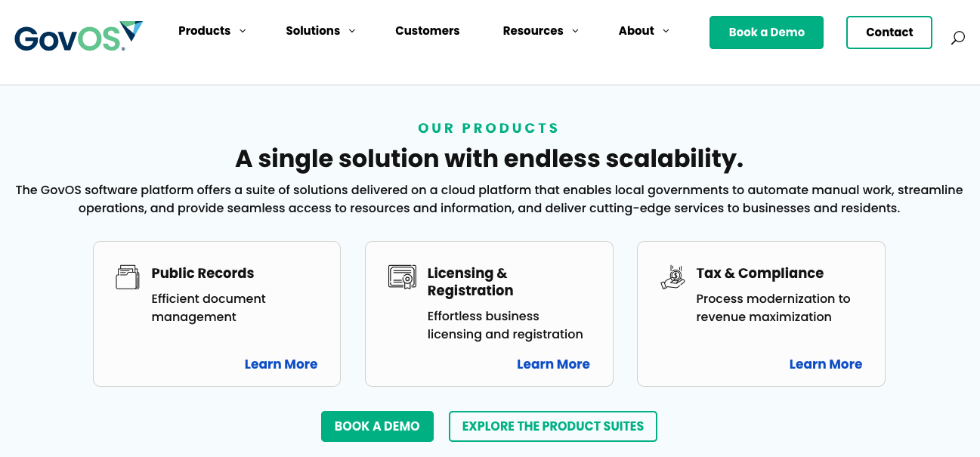
Task: Expand the Resources dropdown chevron
Action: (x=575, y=31)
